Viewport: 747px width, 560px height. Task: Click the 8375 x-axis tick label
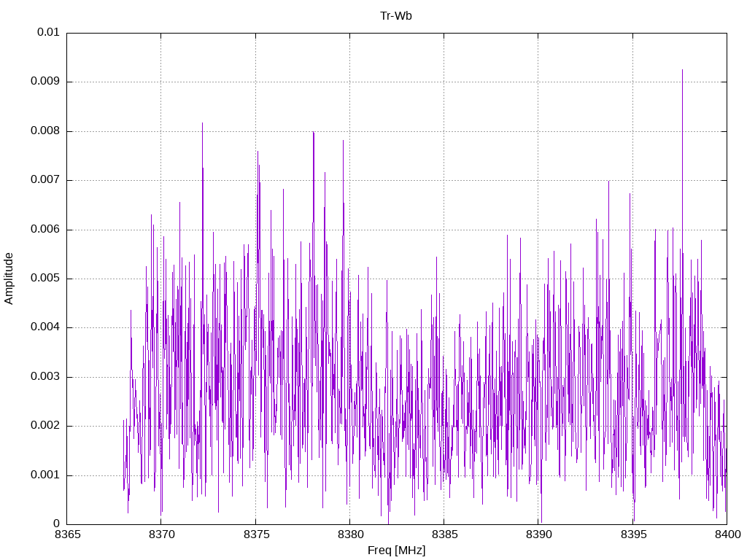point(256,534)
